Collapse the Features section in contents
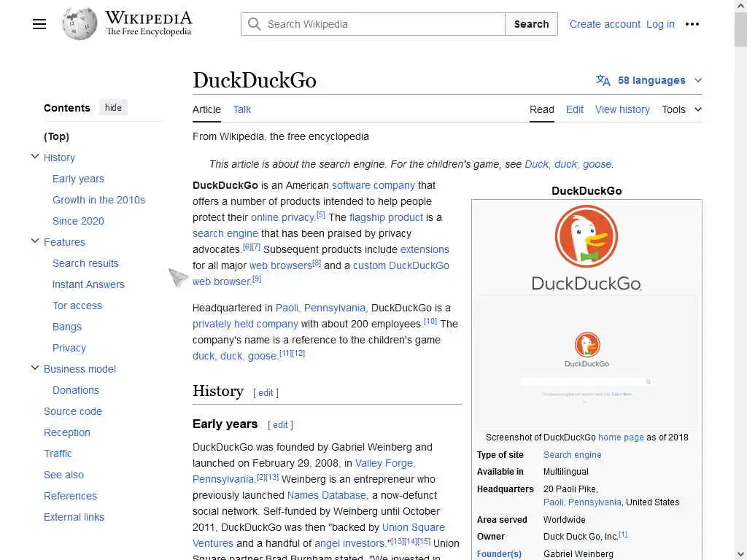This screenshot has height=560, width=747. (35, 241)
